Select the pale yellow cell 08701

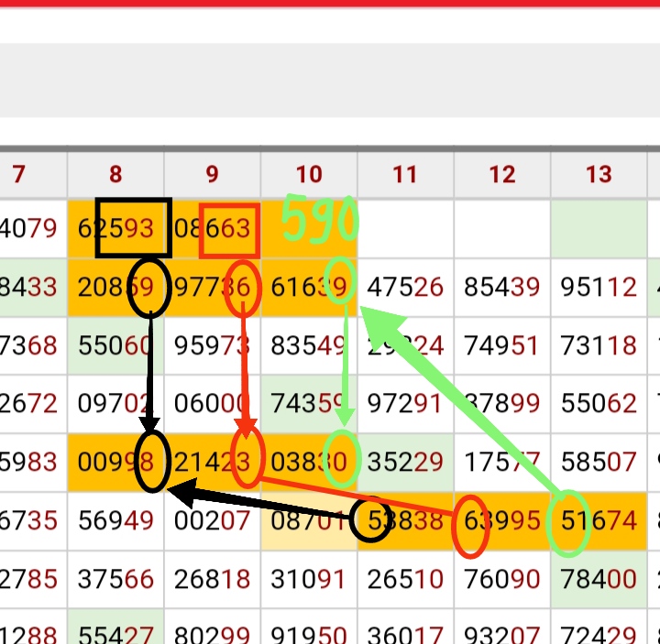[x=309, y=520]
